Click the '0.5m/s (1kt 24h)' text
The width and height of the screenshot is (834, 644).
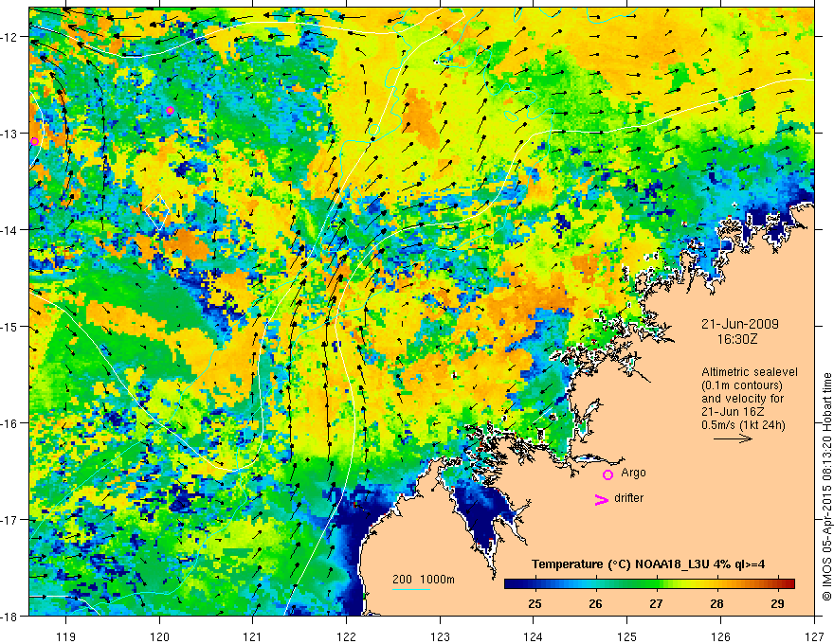coord(743,424)
